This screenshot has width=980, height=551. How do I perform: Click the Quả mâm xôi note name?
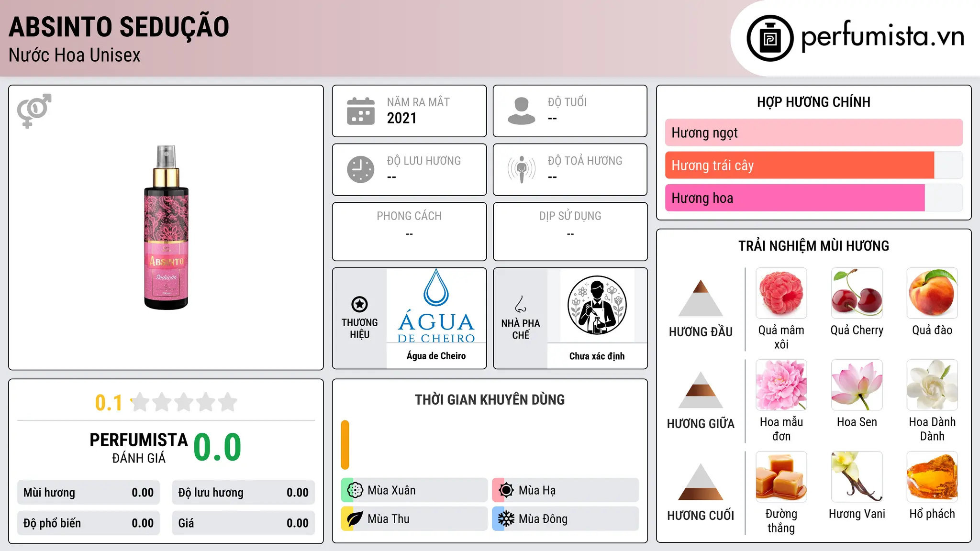pos(781,337)
